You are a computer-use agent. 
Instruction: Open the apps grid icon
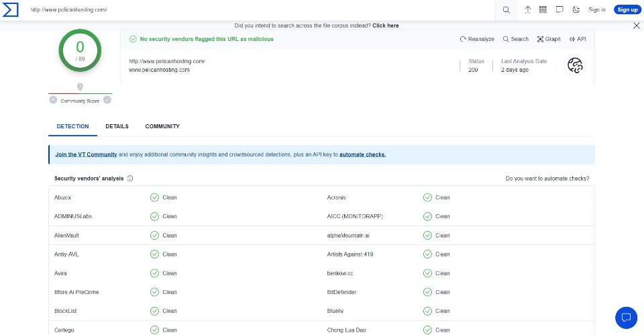click(543, 9)
